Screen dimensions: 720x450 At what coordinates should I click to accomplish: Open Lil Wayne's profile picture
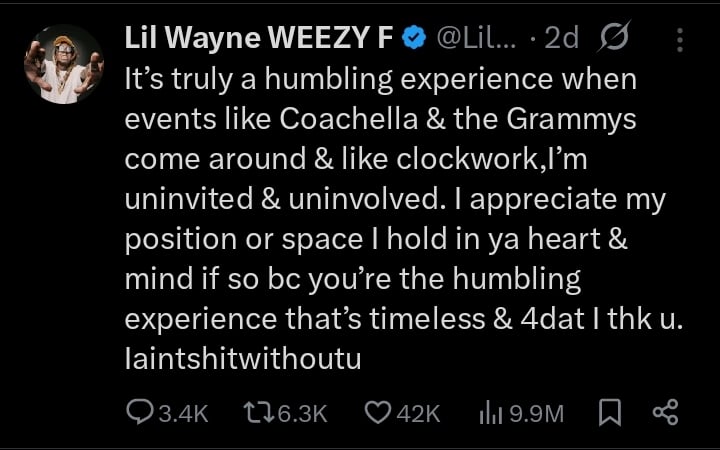63,64
